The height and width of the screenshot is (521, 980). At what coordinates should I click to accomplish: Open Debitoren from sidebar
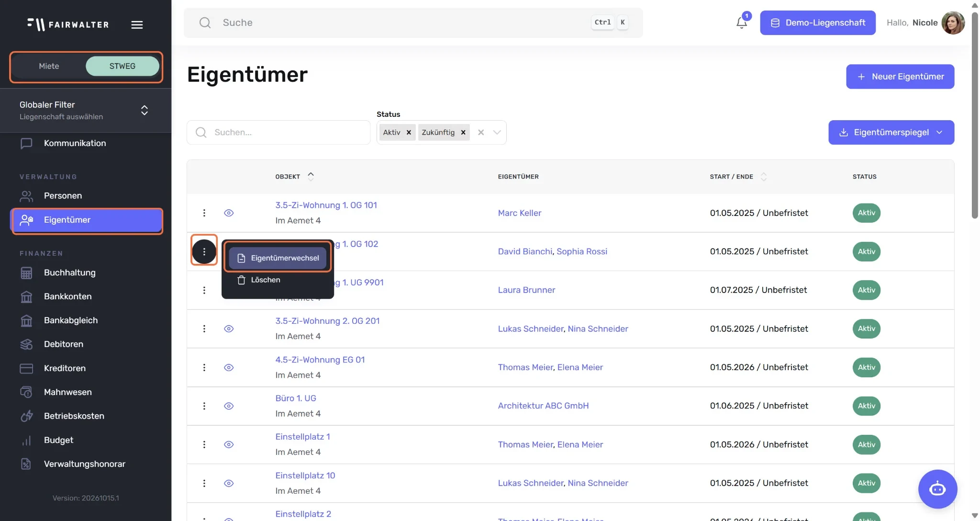(x=63, y=345)
